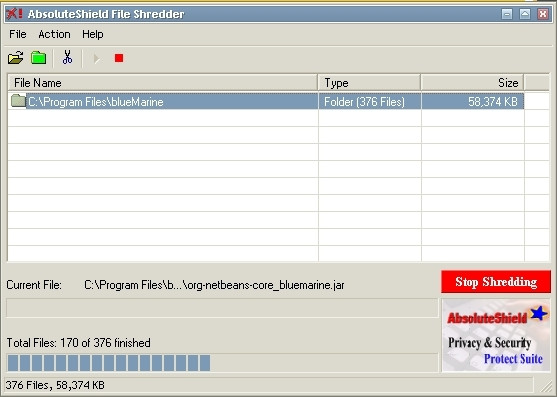Click the Folder (376 Files) type cell

pyautogui.click(x=369, y=102)
